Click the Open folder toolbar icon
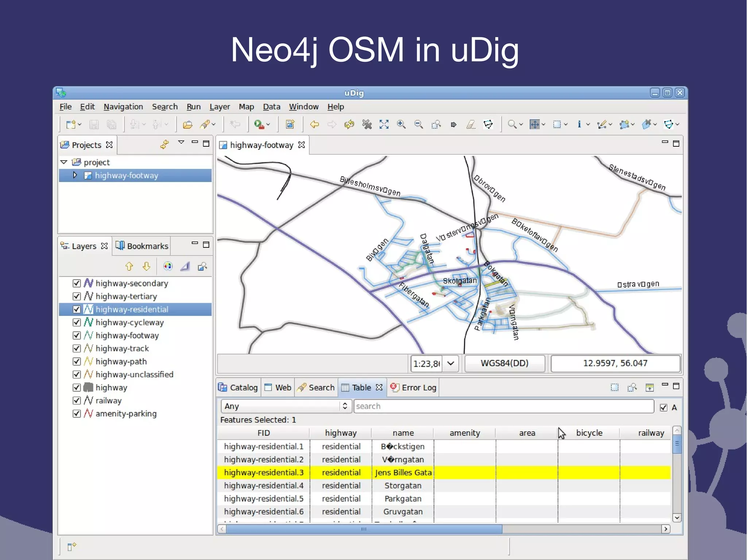The width and height of the screenshot is (747, 560). point(187,125)
